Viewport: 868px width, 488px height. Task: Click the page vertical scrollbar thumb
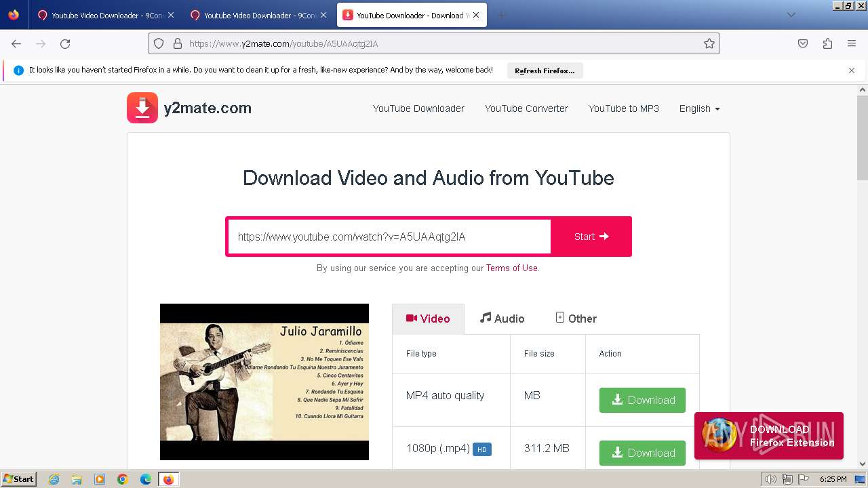click(863, 137)
